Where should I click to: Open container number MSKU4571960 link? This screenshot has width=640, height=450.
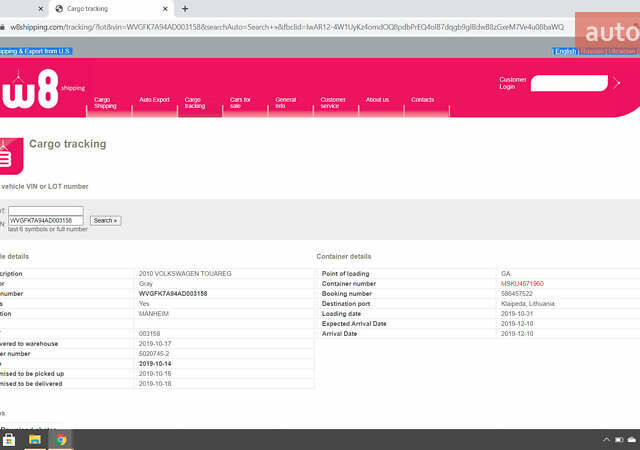(x=522, y=284)
